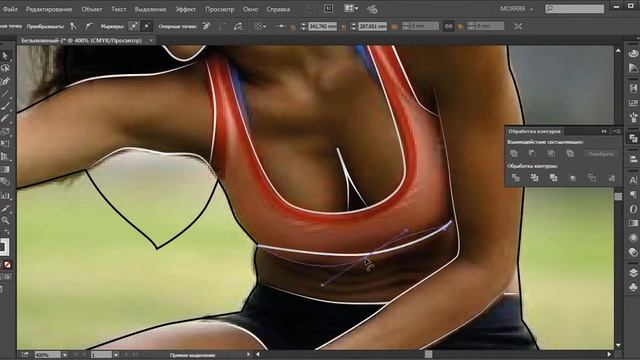Remove selected anchor points icon
Viewport: 640px width, 360px height.
pos(207,26)
